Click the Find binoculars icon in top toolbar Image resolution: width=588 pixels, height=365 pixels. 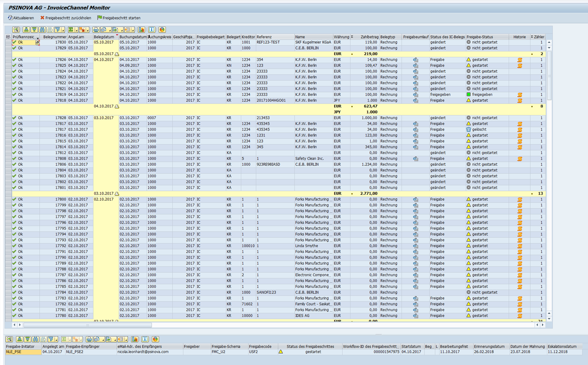point(42,30)
